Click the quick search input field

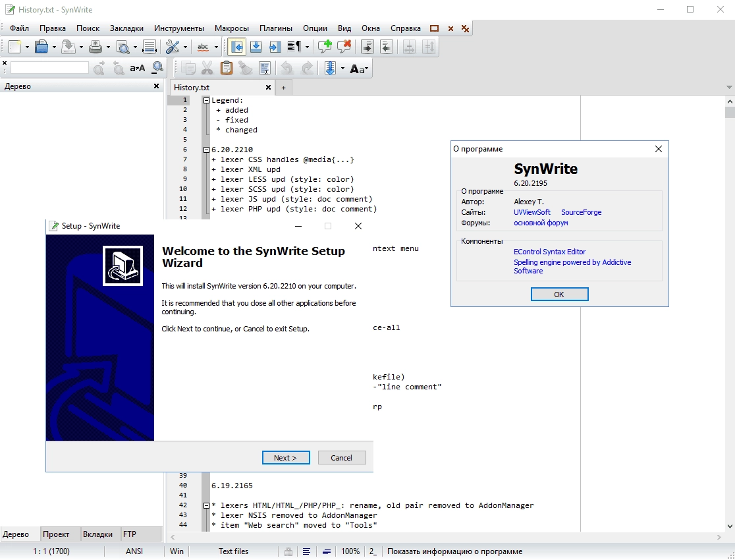pyautogui.click(x=49, y=68)
